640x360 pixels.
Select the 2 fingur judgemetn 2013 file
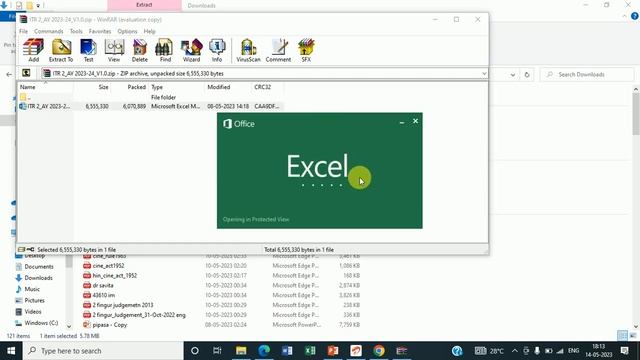pyautogui.click(x=122, y=305)
